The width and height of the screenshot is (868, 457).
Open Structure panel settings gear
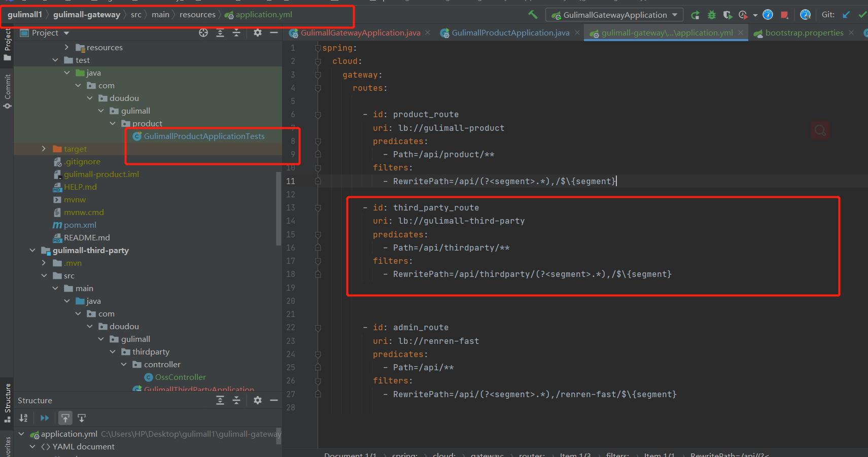[258, 401]
